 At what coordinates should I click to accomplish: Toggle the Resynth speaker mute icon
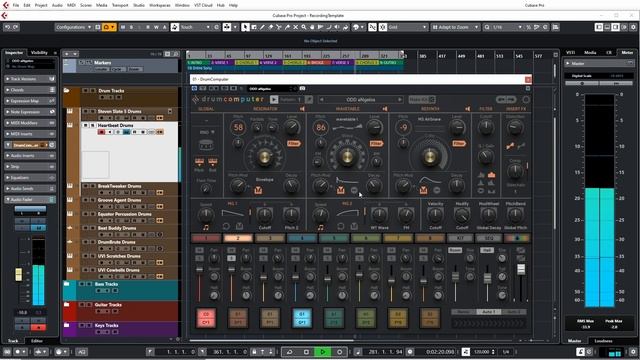467,109
